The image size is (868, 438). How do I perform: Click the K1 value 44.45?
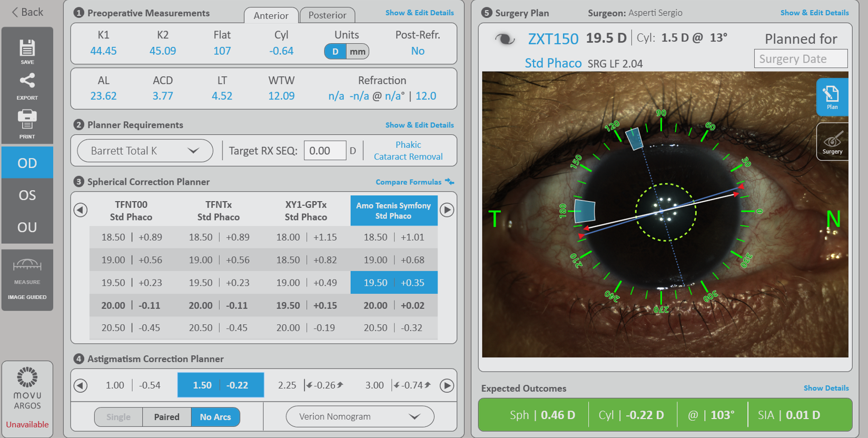[x=103, y=51]
